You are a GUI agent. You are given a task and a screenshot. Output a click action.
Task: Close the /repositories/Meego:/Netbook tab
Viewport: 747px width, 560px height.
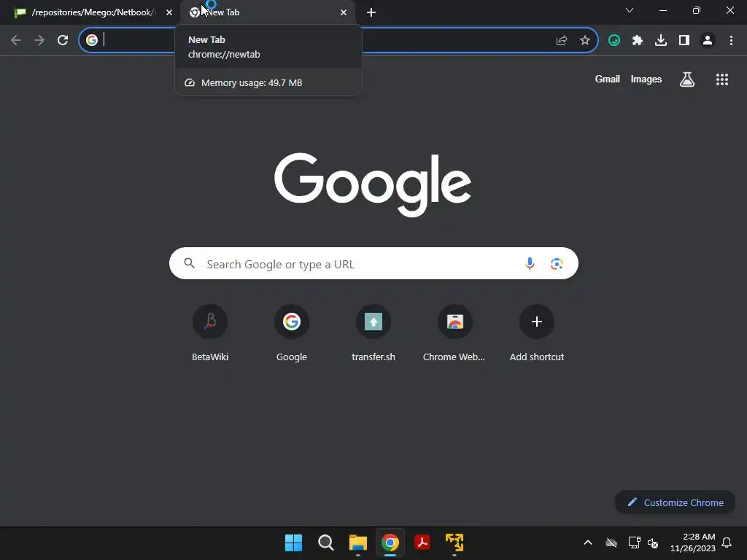[x=169, y=12]
